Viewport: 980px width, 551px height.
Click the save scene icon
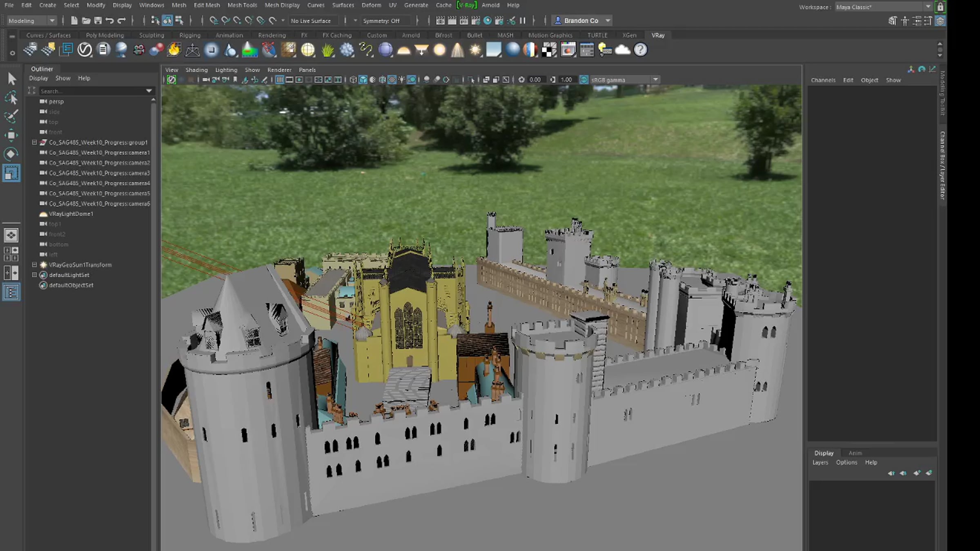[x=98, y=20]
